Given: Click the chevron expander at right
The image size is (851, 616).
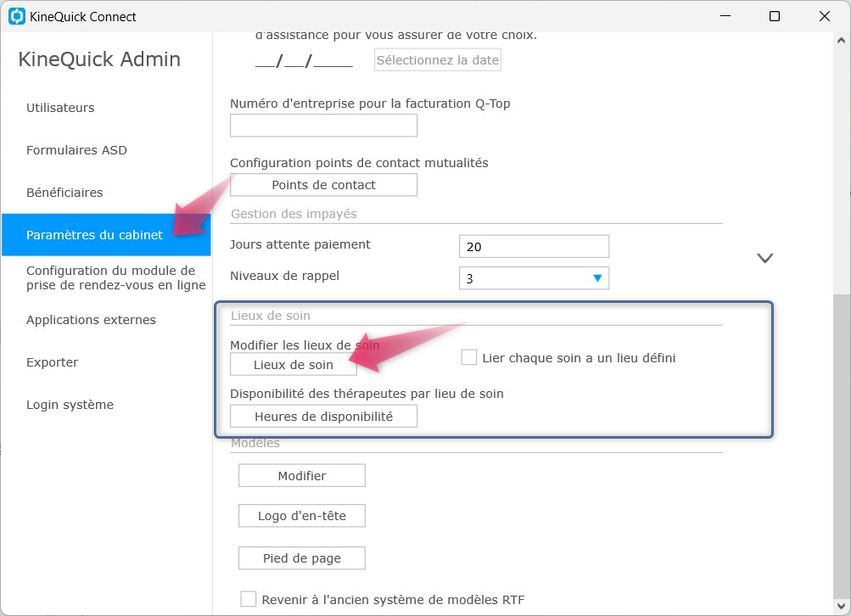Looking at the screenshot, I should 765,258.
